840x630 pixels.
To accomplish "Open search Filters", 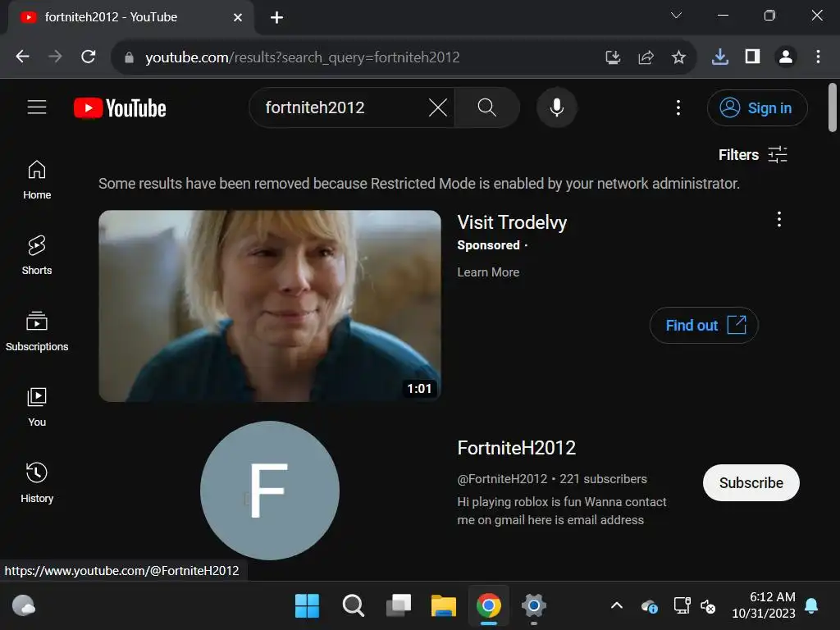I will point(753,155).
